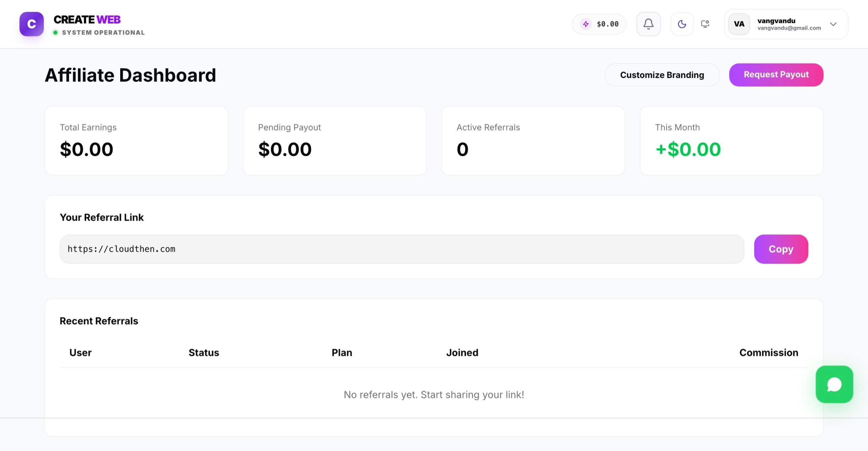Open notifications via the bell icon
868x451 pixels.
(x=648, y=24)
